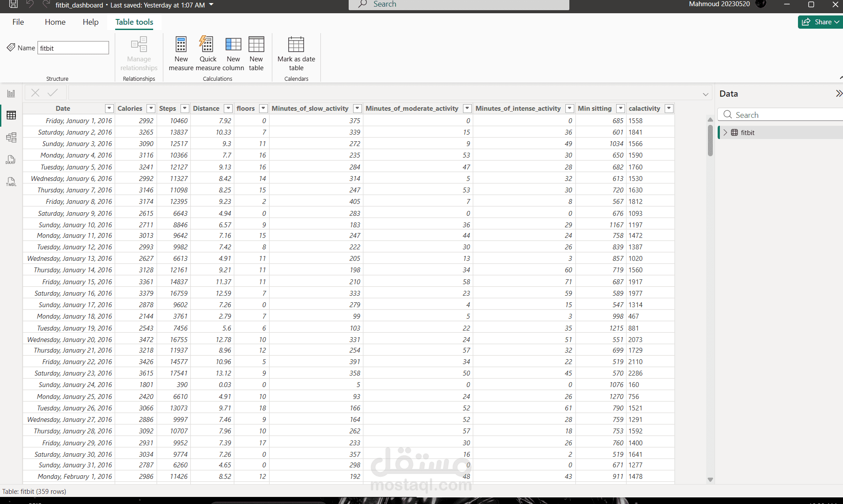
Task: Open Minutes_of_slow_activity filter dropdown
Action: tap(358, 109)
